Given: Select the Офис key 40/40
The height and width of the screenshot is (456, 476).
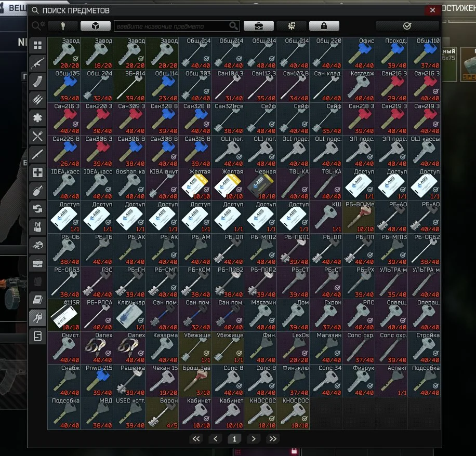Looking at the screenshot, I should click(x=359, y=53).
